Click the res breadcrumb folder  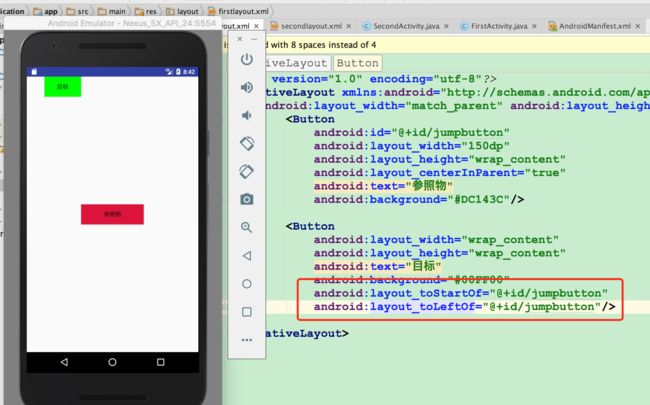pyautogui.click(x=146, y=11)
